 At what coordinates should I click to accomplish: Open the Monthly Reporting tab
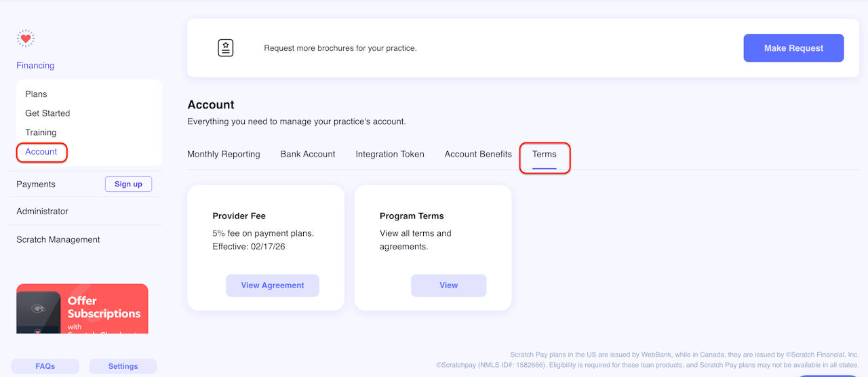(x=224, y=154)
